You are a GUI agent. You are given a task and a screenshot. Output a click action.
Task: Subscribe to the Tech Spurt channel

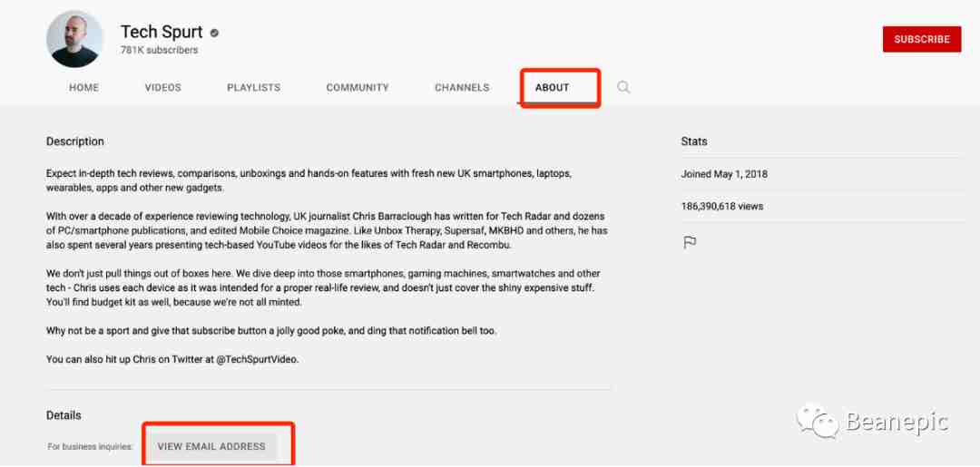tap(922, 39)
